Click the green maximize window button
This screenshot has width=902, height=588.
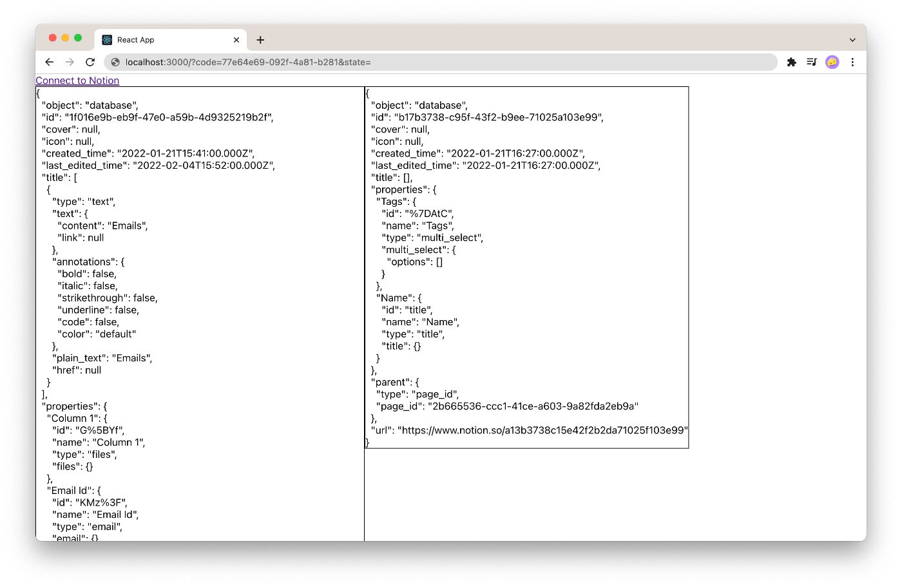click(x=78, y=38)
